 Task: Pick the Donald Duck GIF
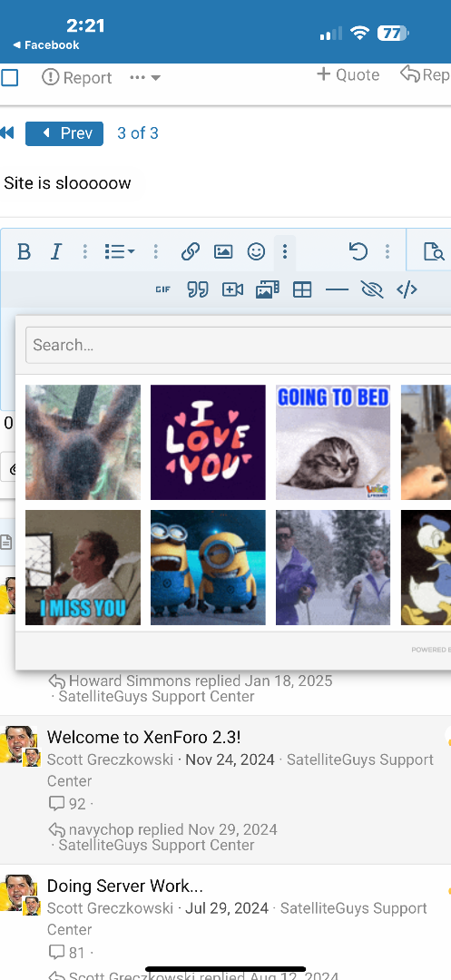(x=426, y=567)
